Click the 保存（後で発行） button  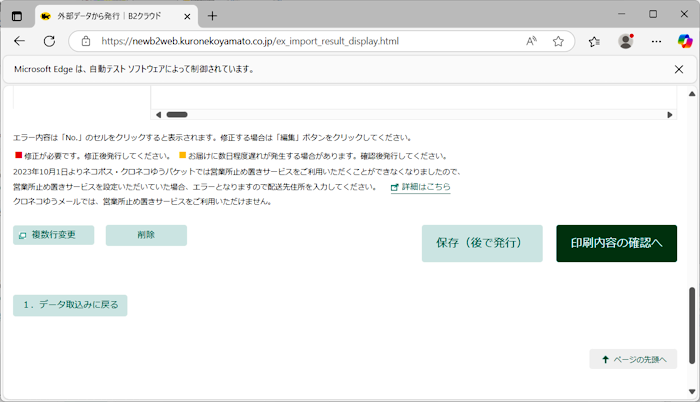click(x=482, y=243)
